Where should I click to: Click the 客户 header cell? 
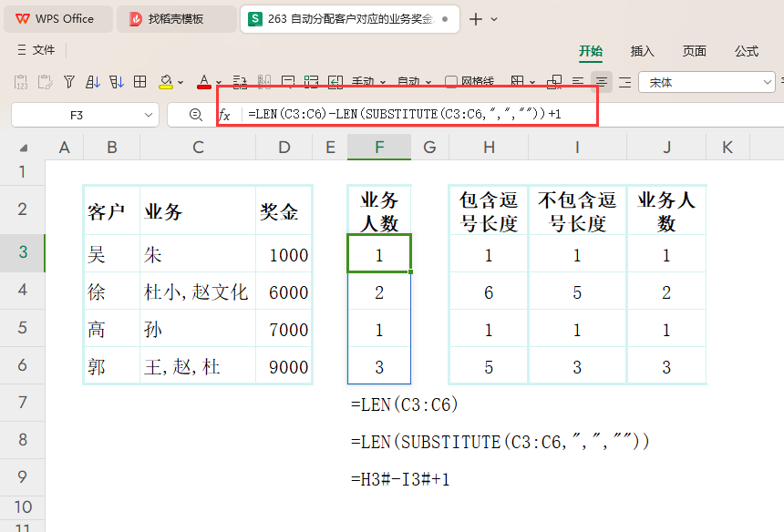[112, 210]
